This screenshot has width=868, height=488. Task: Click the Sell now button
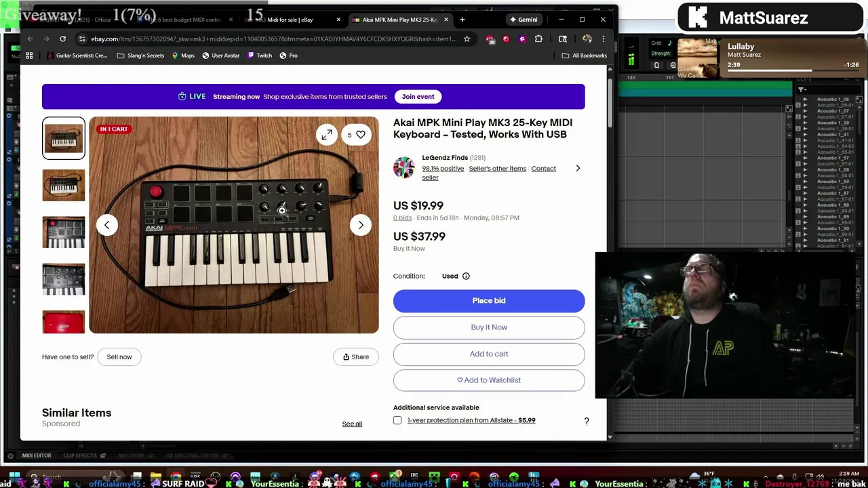[119, 357]
